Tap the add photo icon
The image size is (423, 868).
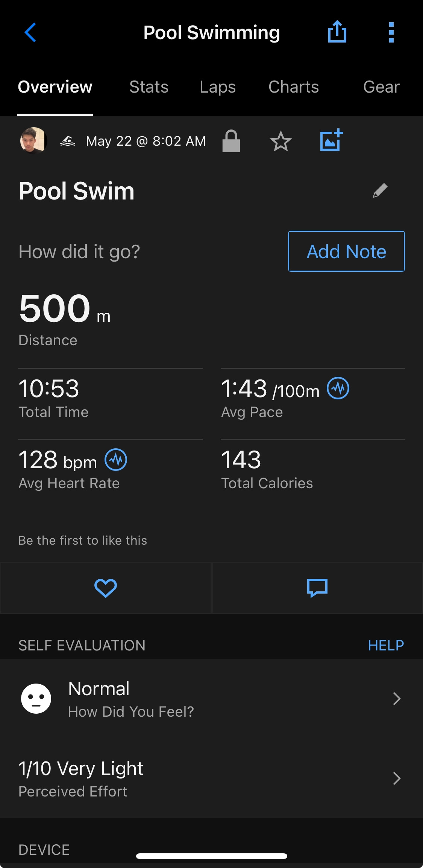point(331,140)
